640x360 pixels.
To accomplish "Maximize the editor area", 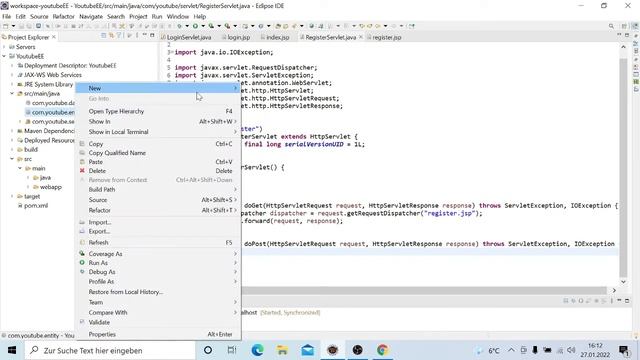I will (x=627, y=36).
